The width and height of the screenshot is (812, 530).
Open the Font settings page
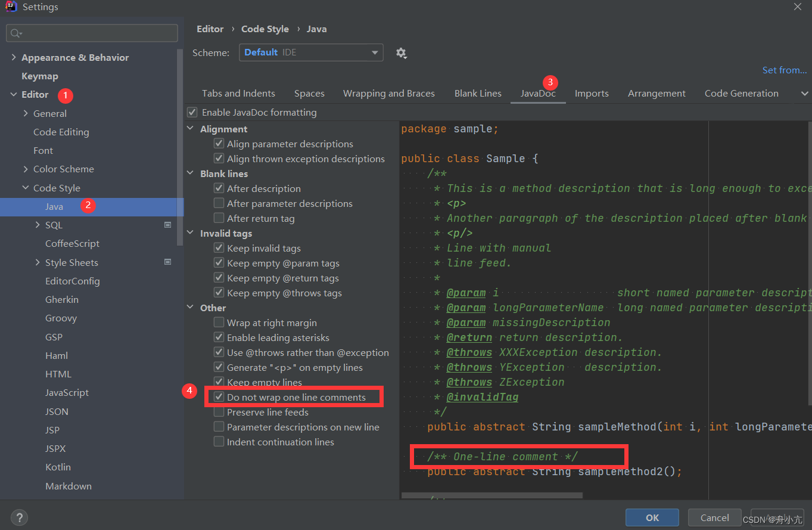(43, 150)
